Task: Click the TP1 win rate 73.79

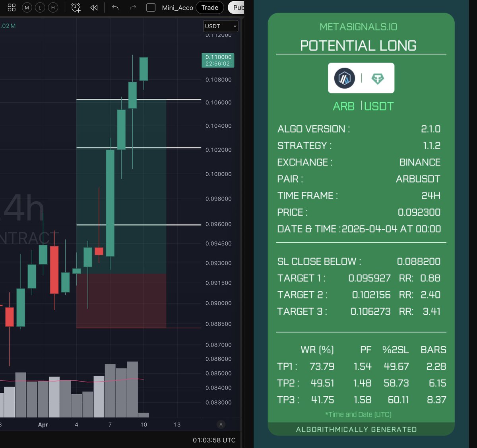Action: tap(322, 366)
